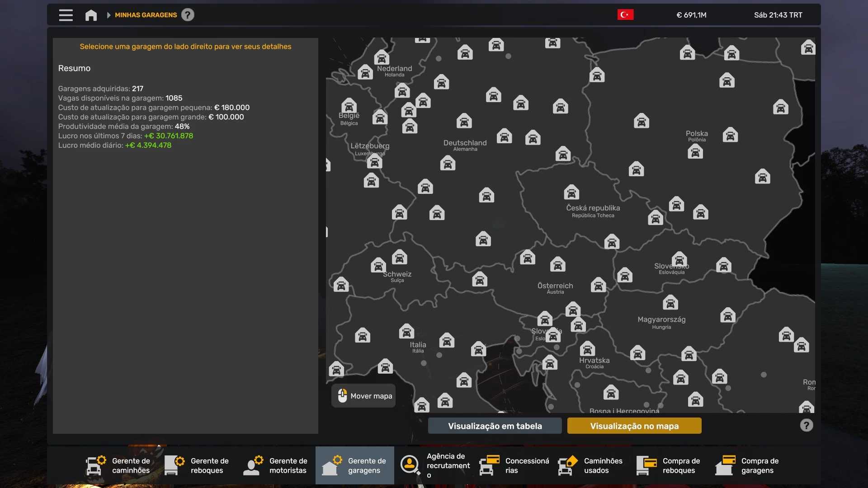The height and width of the screenshot is (488, 868).
Task: Select garage marker above Česká republika label
Action: click(x=571, y=192)
